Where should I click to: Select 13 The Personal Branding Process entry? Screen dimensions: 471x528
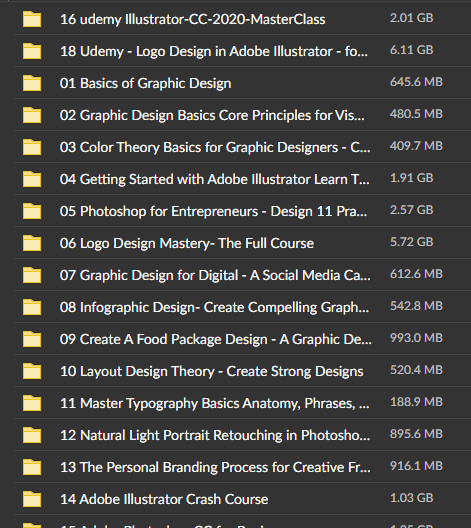[215, 467]
